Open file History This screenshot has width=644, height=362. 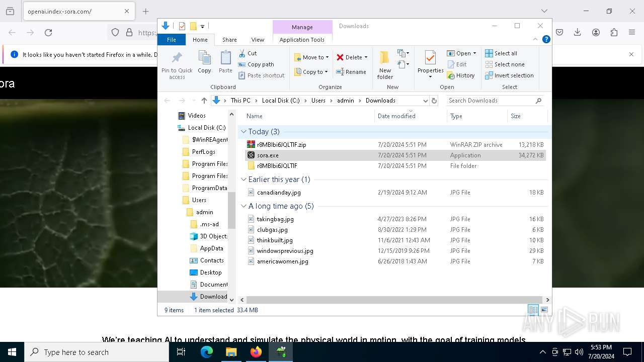click(460, 75)
